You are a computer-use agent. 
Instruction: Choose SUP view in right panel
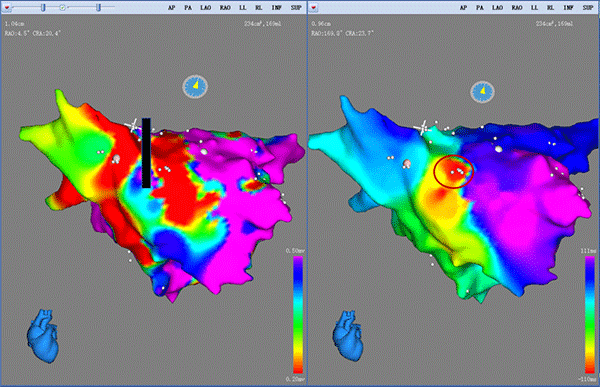click(588, 8)
